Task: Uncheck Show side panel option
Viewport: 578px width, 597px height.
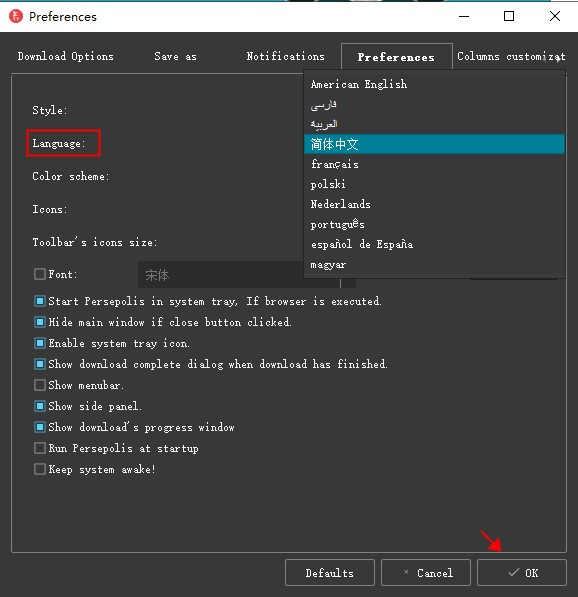Action: coord(40,406)
